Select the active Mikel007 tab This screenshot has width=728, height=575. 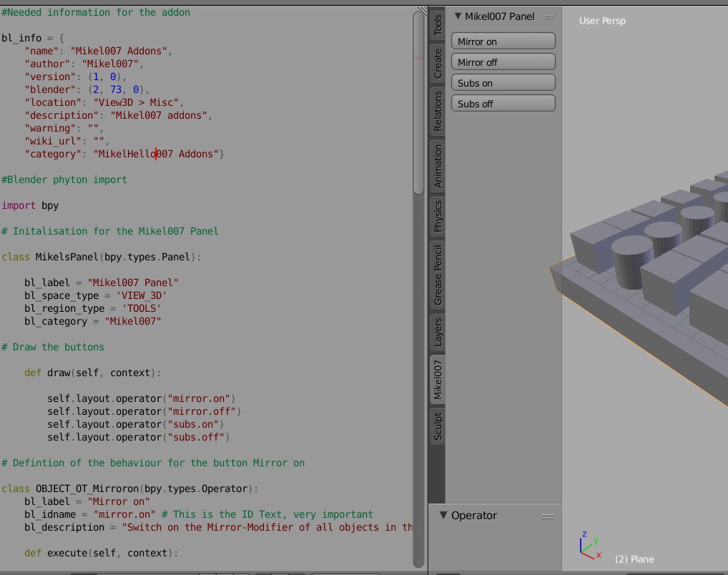tap(437, 379)
